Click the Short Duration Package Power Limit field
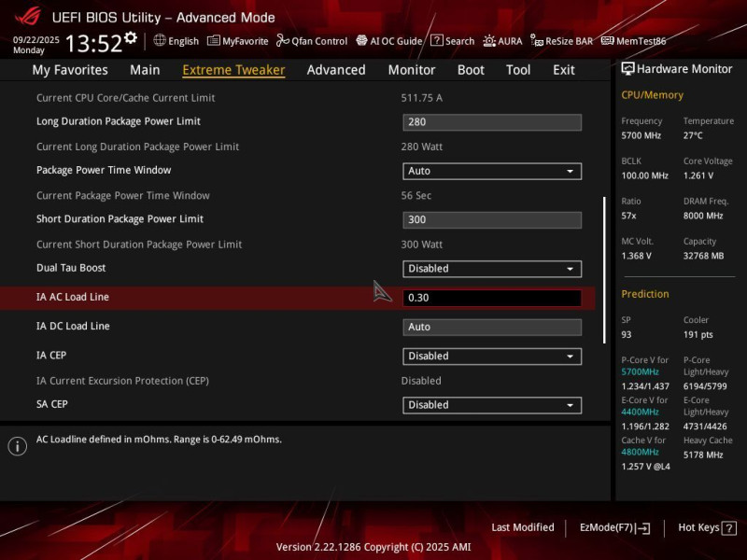This screenshot has height=560, width=747. [492, 219]
